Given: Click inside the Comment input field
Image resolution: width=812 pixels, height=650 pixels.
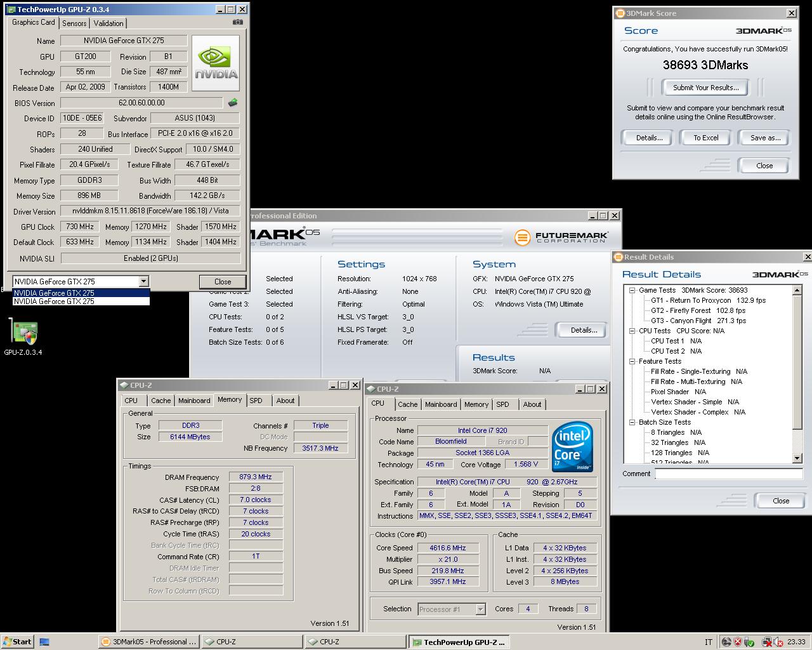Looking at the screenshot, I should [729, 474].
